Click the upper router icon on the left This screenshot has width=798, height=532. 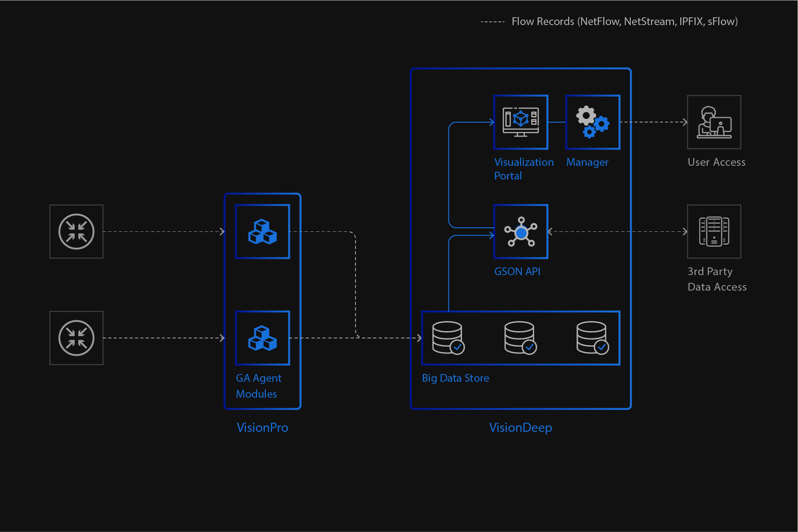[x=77, y=231]
